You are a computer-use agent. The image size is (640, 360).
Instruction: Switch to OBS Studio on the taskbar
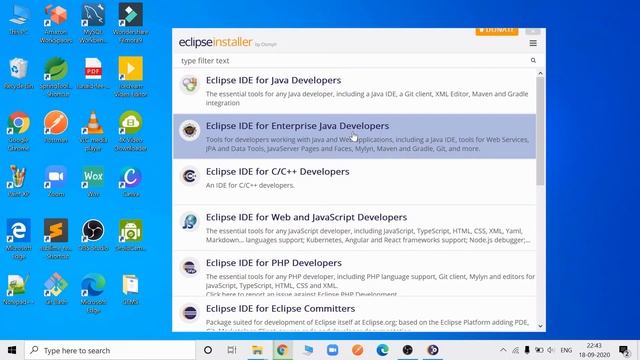[407, 350]
